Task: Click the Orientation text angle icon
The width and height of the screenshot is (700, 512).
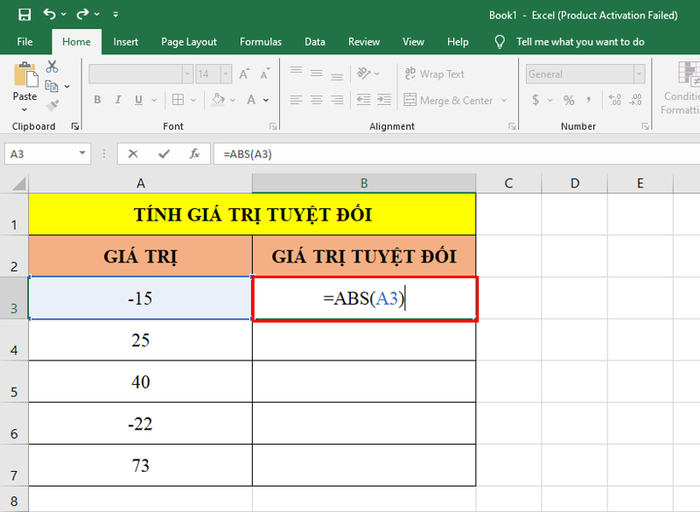Action: coord(364,73)
